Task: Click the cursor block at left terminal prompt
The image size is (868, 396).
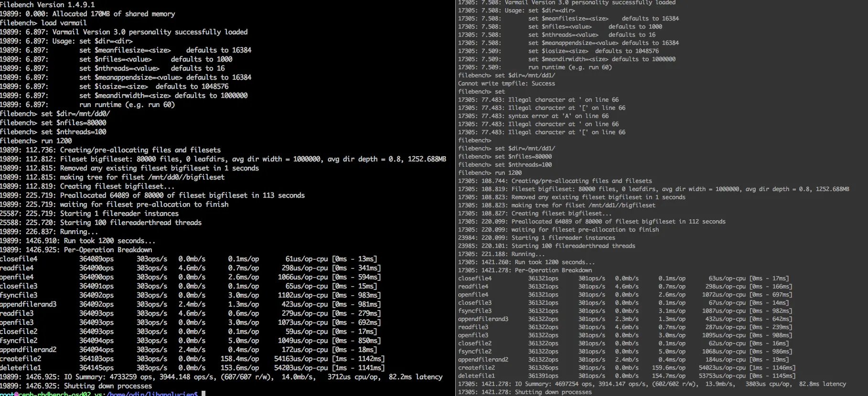Action: coord(204,394)
